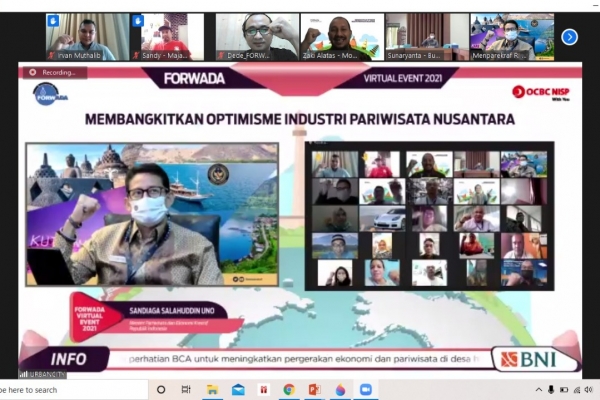Viewport: 600px width, 400px height.
Task: Launch PowerPoint from the taskbar
Action: point(314,390)
